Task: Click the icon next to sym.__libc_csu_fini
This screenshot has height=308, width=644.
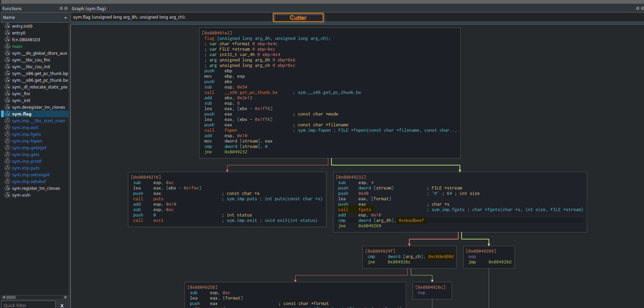Action: click(x=7, y=60)
